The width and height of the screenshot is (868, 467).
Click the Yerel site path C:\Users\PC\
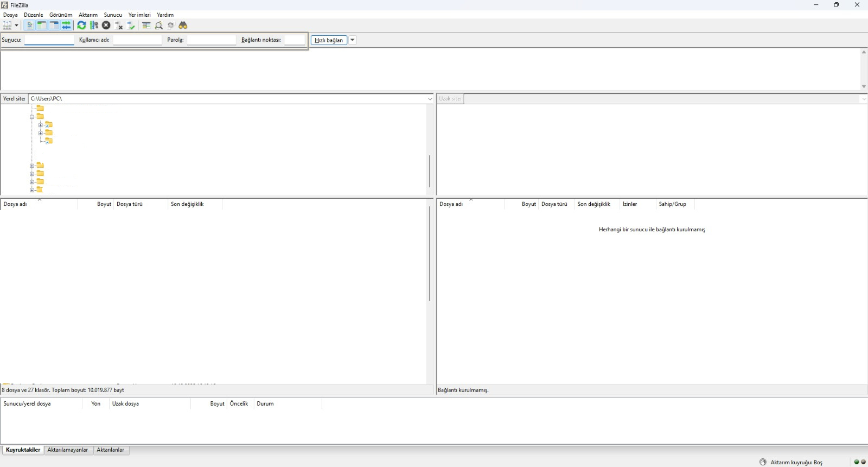(x=47, y=99)
